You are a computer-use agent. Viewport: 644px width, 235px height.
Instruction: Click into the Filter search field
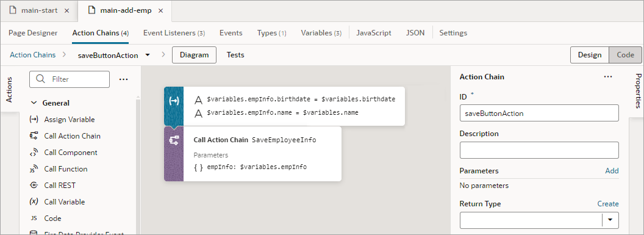click(70, 79)
